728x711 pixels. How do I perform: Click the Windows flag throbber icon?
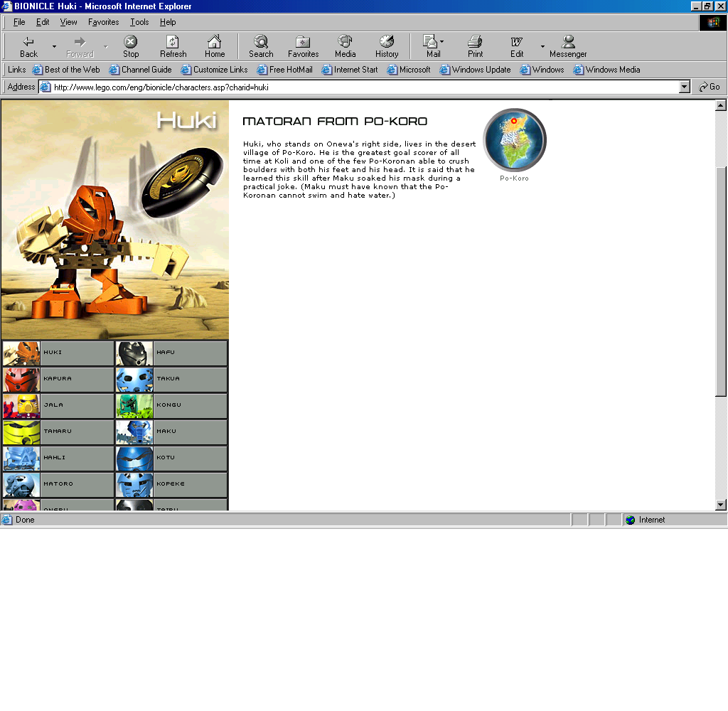point(713,23)
